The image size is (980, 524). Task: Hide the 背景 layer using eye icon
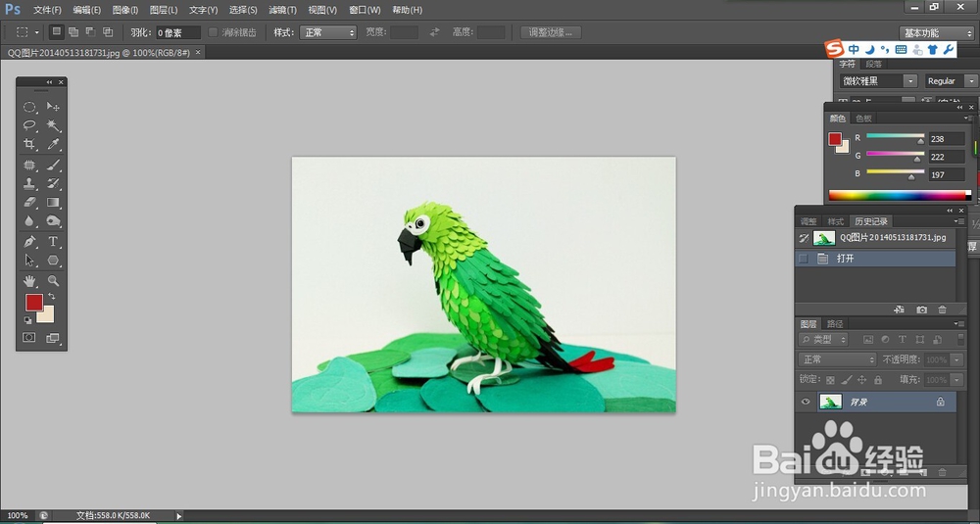point(807,402)
